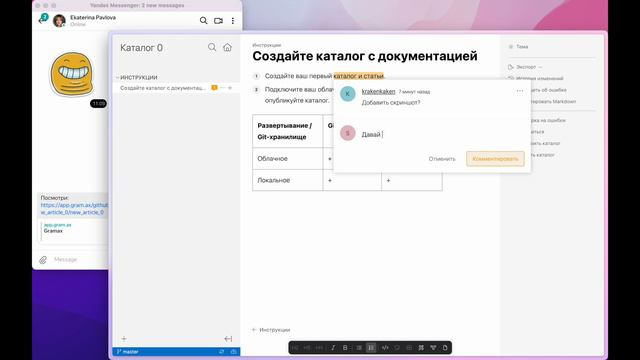Image resolution: width=640 pixels, height=360 pixels.
Task: Toggle bold formatting
Action: (x=345, y=348)
